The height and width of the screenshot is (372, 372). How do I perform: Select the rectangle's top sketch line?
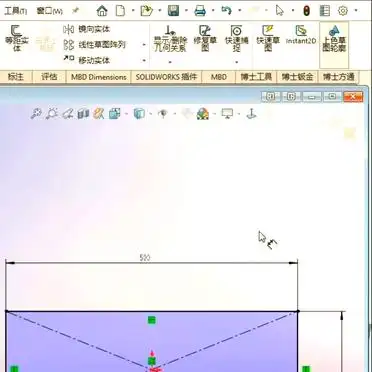152,312
